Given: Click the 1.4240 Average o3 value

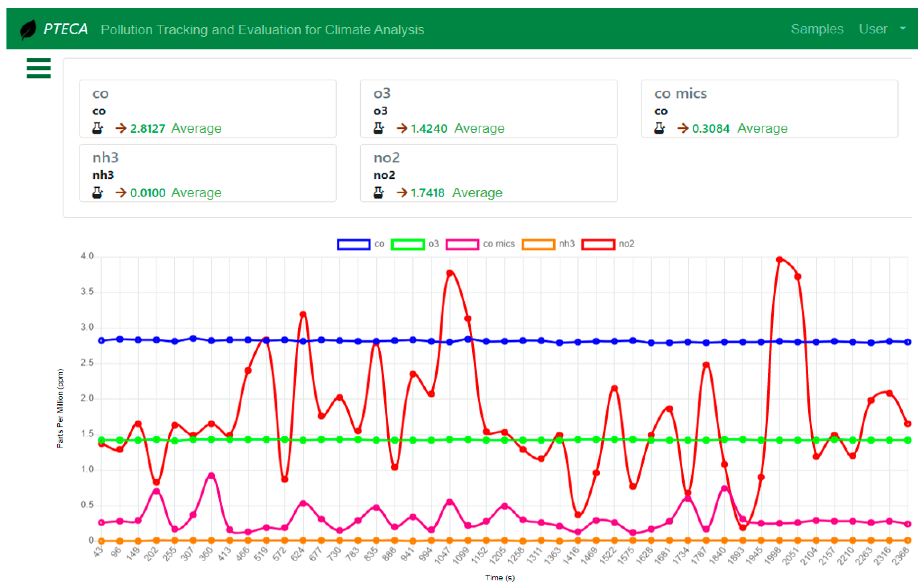Looking at the screenshot, I should point(429,129).
